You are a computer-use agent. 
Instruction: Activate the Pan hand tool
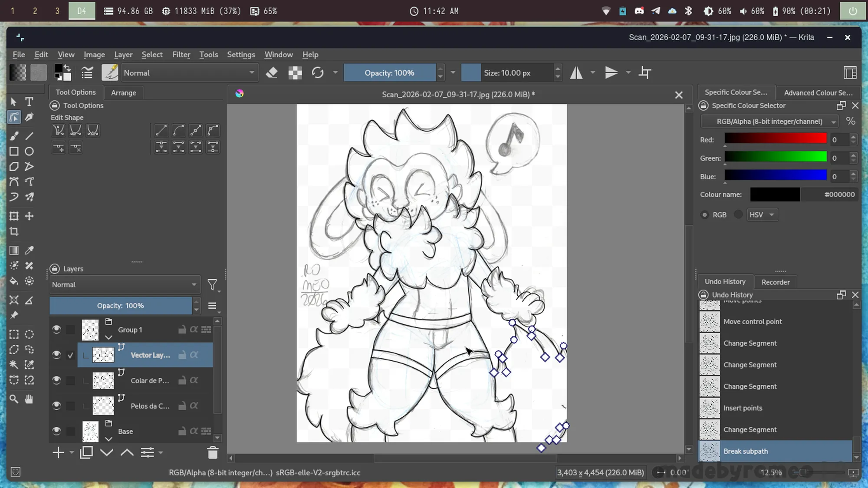[x=29, y=399]
